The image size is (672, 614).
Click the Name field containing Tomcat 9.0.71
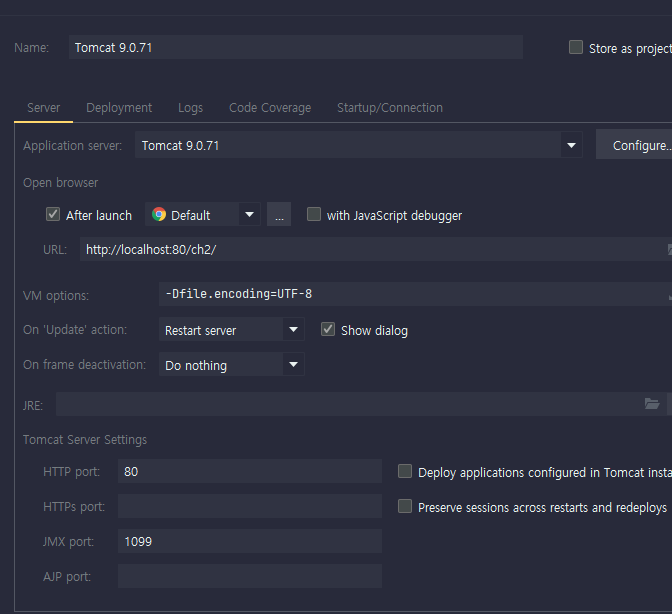295,47
